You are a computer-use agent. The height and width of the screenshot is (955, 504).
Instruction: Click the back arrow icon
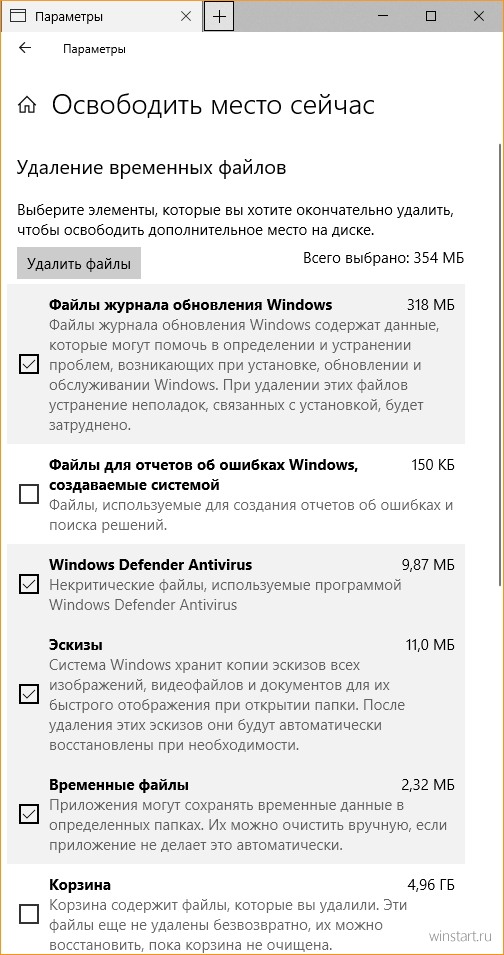24,48
